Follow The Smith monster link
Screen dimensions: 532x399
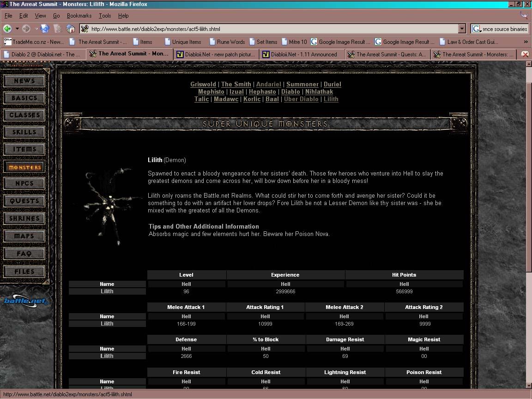236,84
